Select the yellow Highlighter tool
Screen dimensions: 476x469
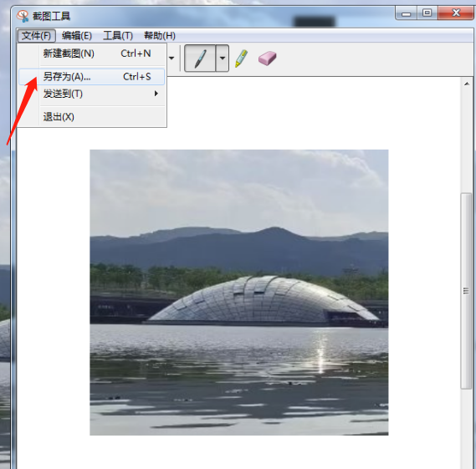tap(241, 59)
